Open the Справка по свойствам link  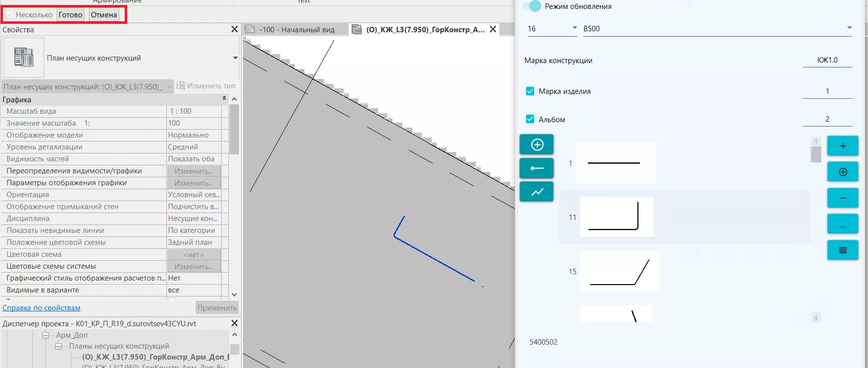[41, 308]
